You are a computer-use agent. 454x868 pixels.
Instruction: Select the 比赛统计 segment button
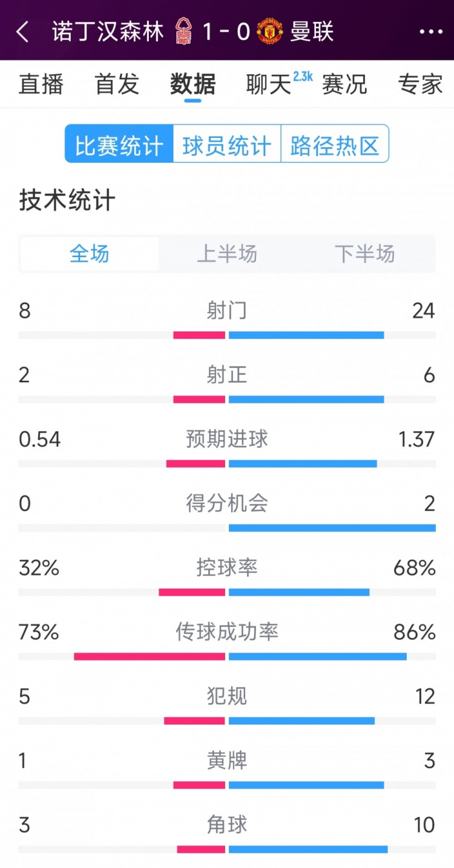(119, 145)
